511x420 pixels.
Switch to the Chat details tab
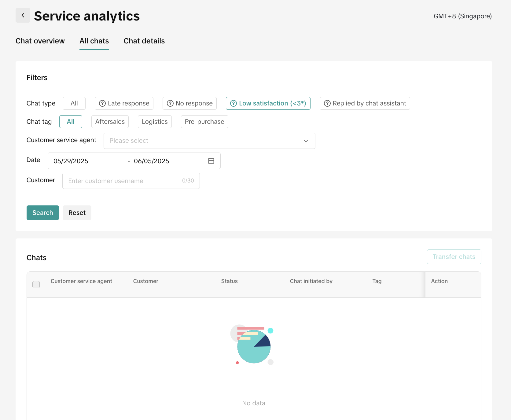tap(144, 41)
